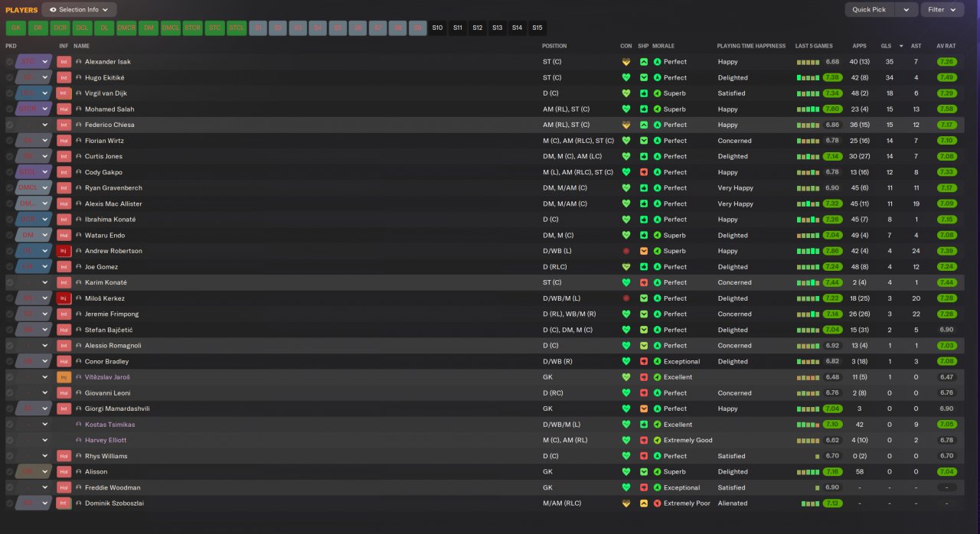Viewport: 980px width, 534px height.
Task: Click Mohamed Salah's 7.58 average rating badge
Action: [946, 109]
